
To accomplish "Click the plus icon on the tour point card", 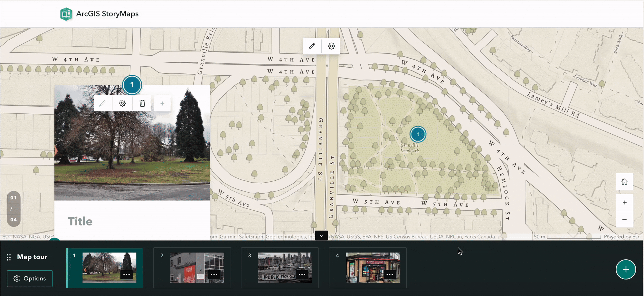I will click(162, 103).
